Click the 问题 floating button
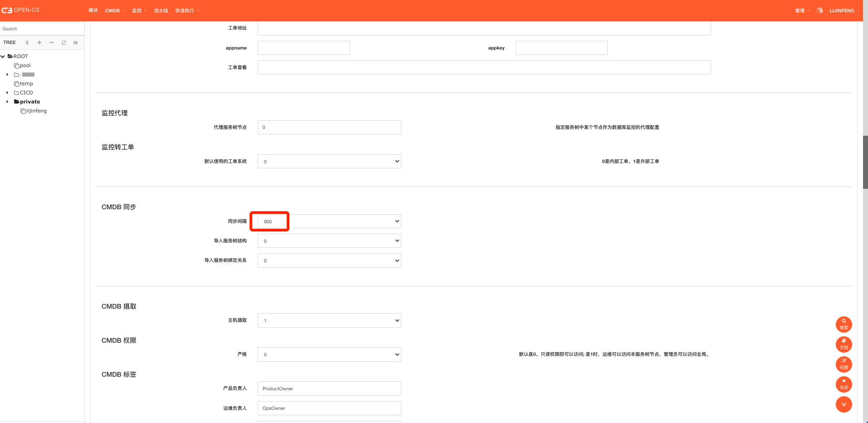This screenshot has height=423, width=868. [844, 364]
